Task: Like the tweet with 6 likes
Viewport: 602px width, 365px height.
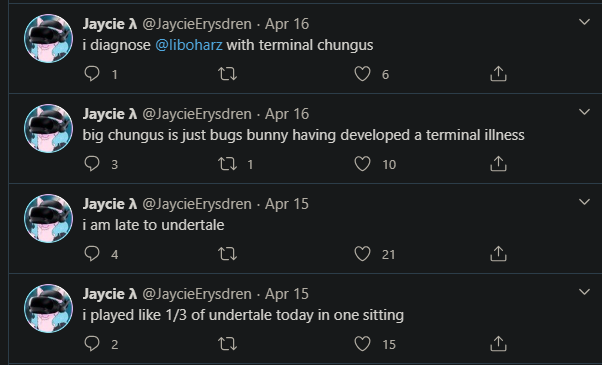Action: point(362,74)
